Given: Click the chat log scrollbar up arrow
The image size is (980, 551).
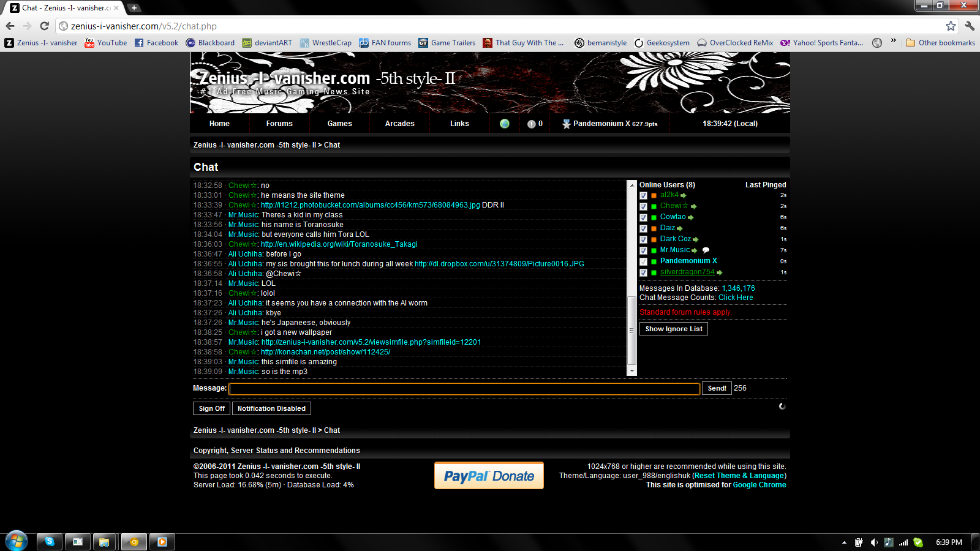Looking at the screenshot, I should coord(632,185).
